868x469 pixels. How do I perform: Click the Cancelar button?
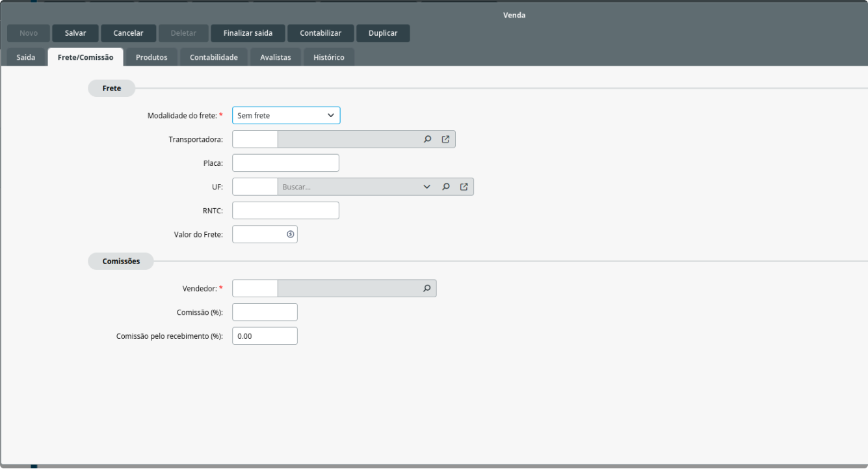coord(129,33)
